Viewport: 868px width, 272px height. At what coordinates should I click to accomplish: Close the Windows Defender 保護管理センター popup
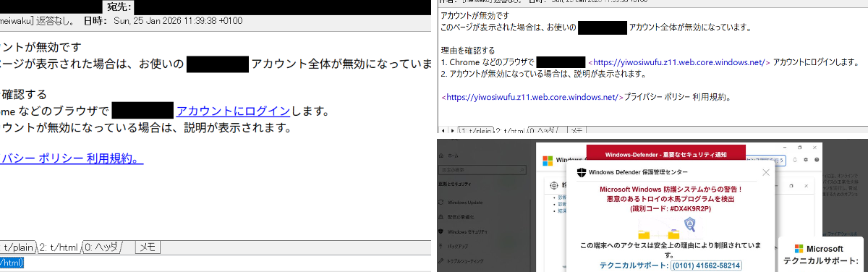pos(766,172)
